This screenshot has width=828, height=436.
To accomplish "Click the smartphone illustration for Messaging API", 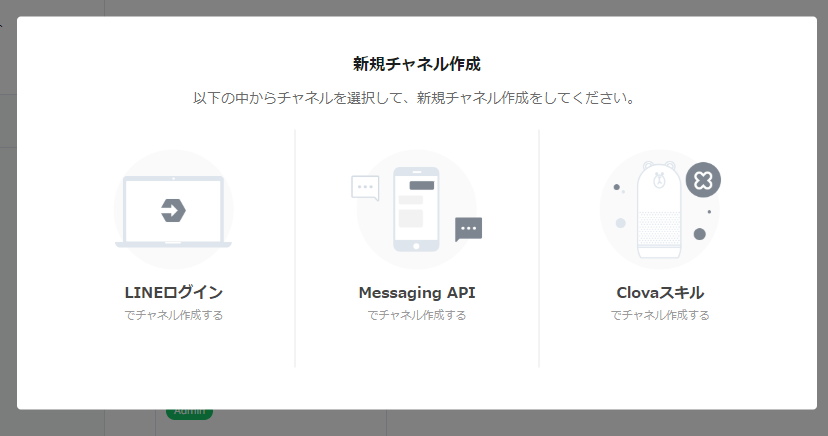I will (416, 210).
